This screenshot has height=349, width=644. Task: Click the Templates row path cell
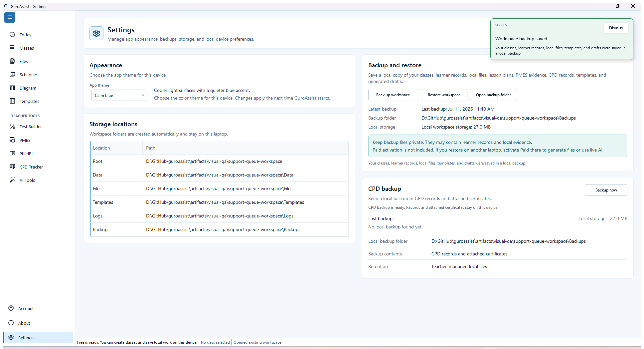coord(245,202)
